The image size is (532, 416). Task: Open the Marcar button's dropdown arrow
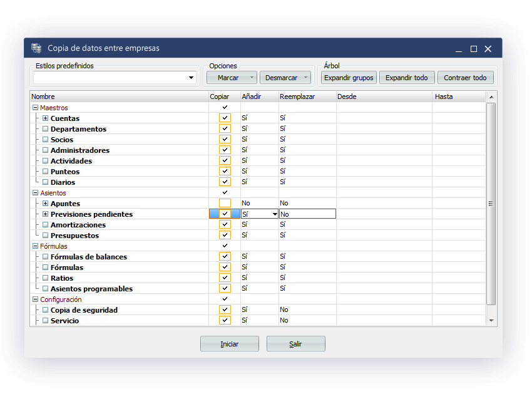coord(252,78)
